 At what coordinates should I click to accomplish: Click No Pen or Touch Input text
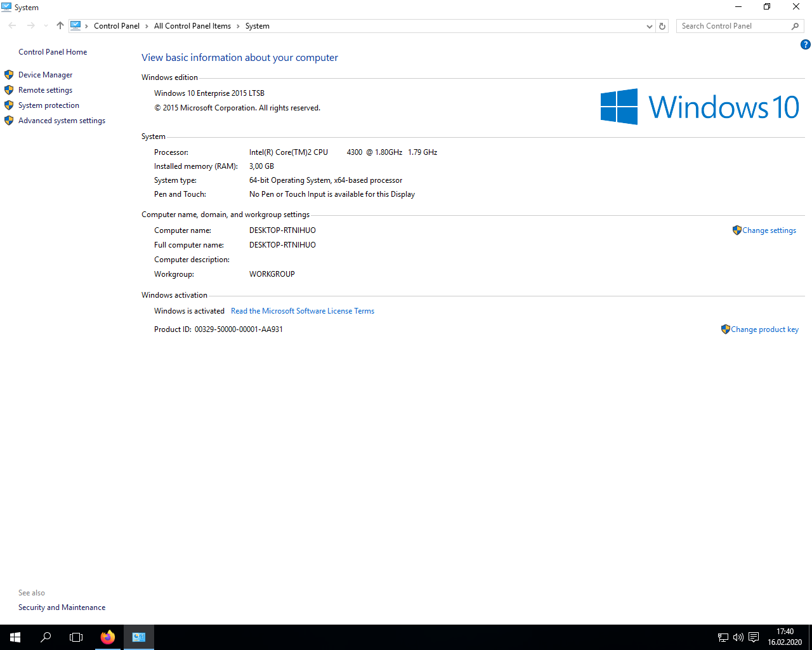pyautogui.click(x=332, y=194)
